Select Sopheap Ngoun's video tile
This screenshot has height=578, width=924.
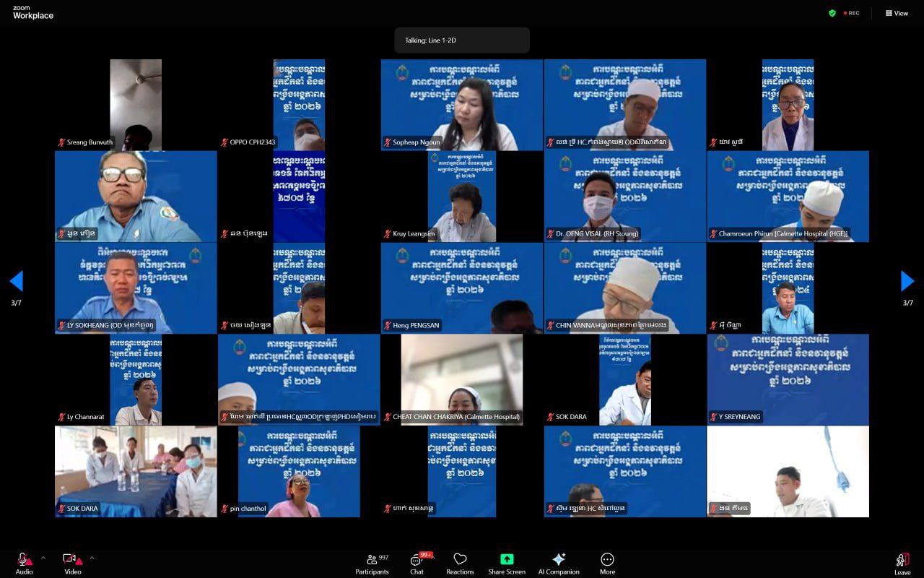coord(462,105)
